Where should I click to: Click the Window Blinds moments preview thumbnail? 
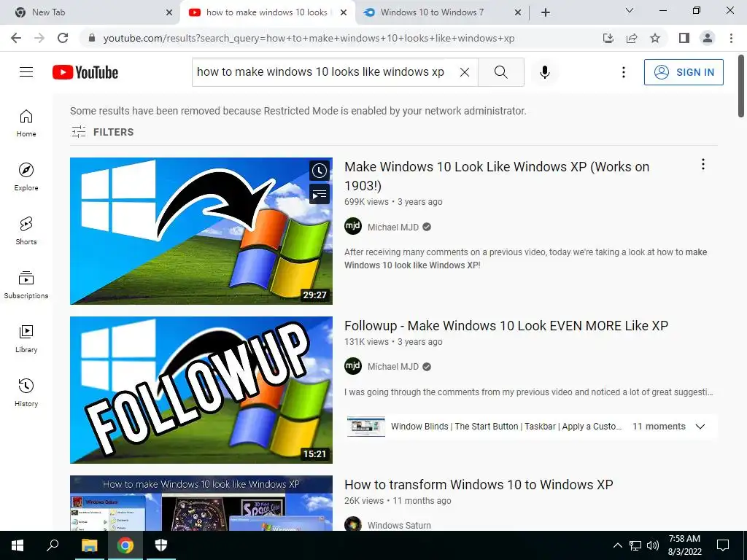point(366,426)
